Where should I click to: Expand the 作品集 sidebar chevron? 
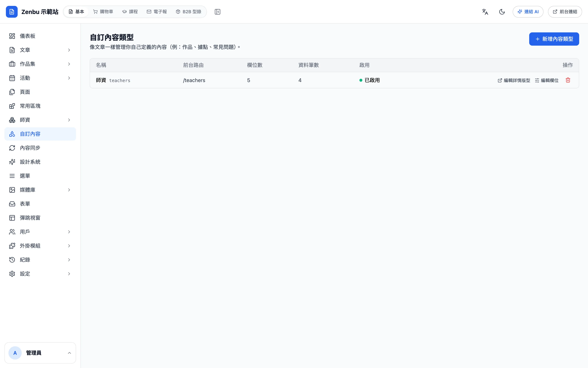click(69, 64)
